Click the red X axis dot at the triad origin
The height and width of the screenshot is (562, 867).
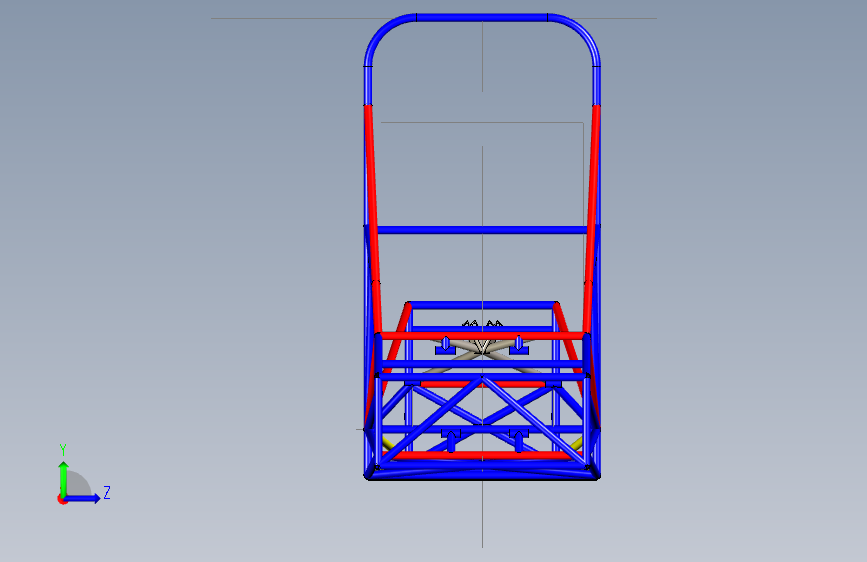(62, 500)
